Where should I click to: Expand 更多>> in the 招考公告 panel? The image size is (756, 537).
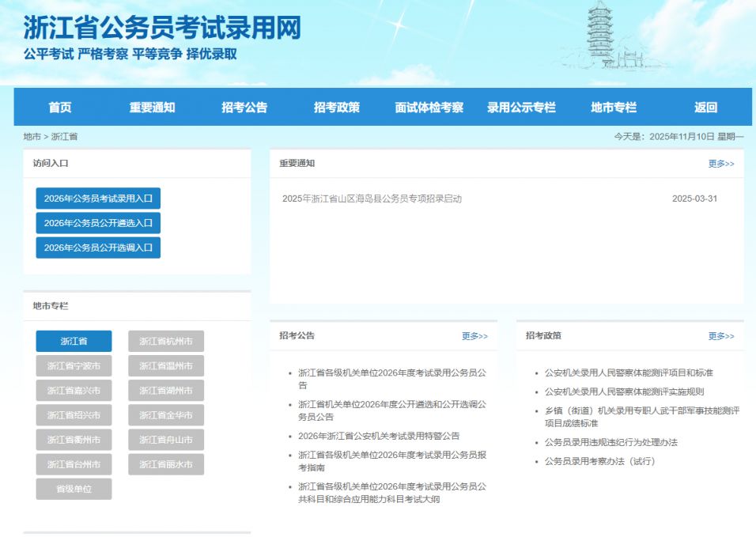474,336
